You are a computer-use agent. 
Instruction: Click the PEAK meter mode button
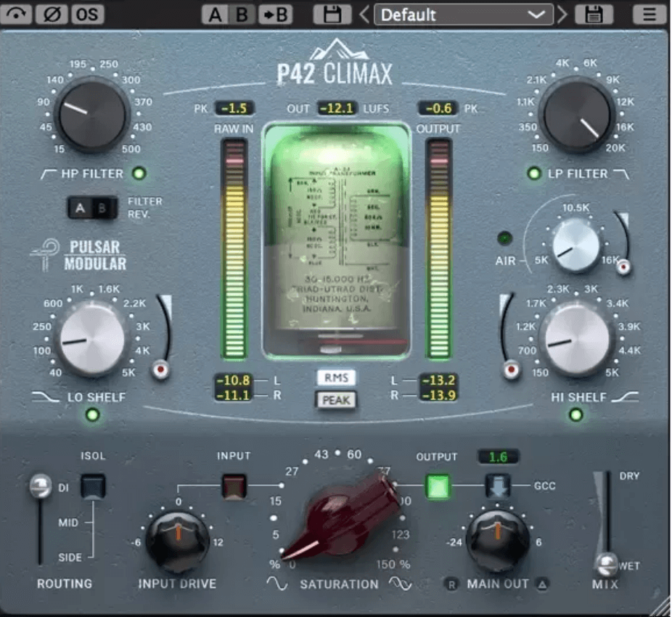[336, 399]
